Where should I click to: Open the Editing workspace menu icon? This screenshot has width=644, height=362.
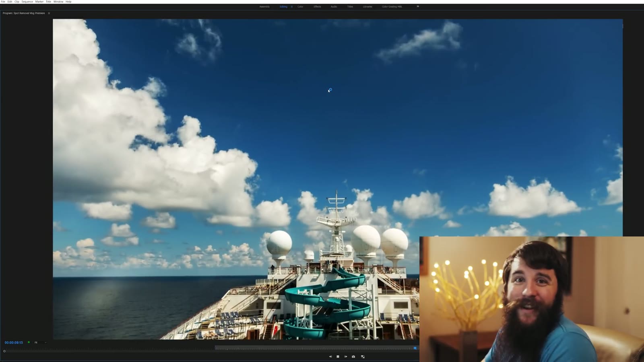point(292,6)
